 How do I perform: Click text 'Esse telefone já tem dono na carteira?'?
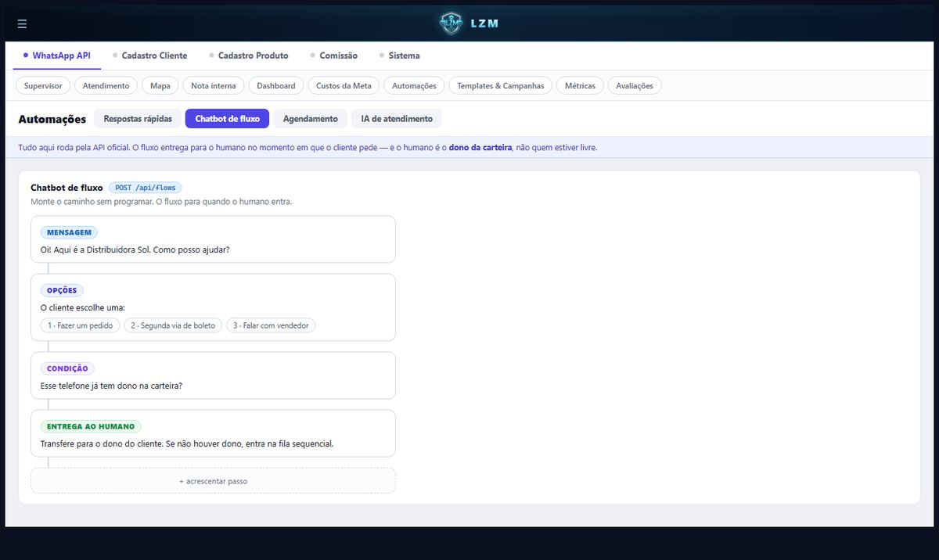111,386
